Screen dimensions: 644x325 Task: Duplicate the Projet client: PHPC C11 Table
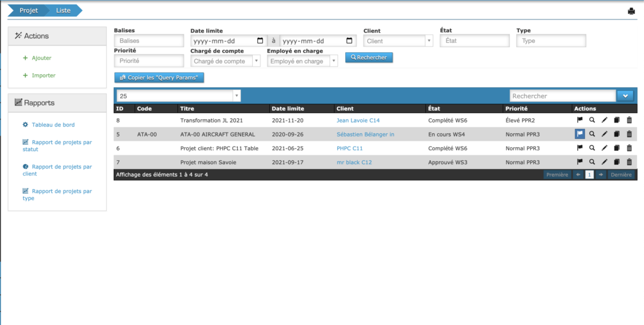[x=616, y=148]
